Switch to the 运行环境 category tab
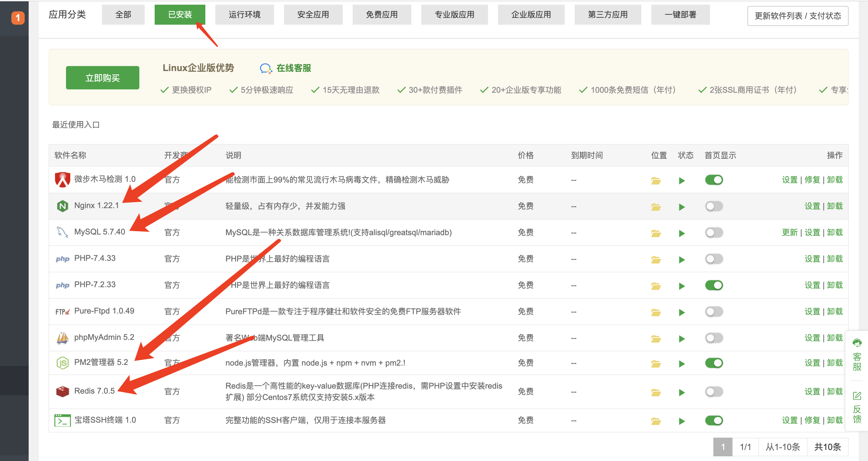868x461 pixels. point(244,14)
